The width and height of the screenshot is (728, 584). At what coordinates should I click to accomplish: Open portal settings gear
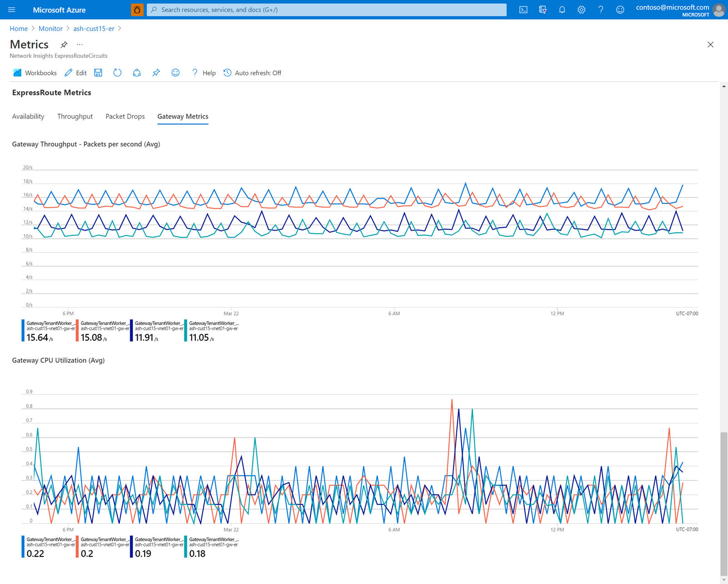(581, 10)
